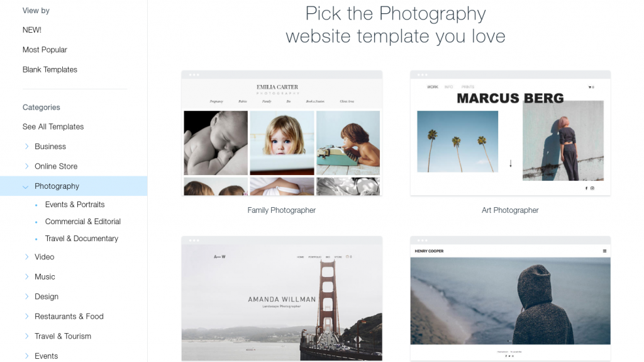Expand the Travel & Tourism chevron
This screenshot has width=644, height=362.
point(26,336)
